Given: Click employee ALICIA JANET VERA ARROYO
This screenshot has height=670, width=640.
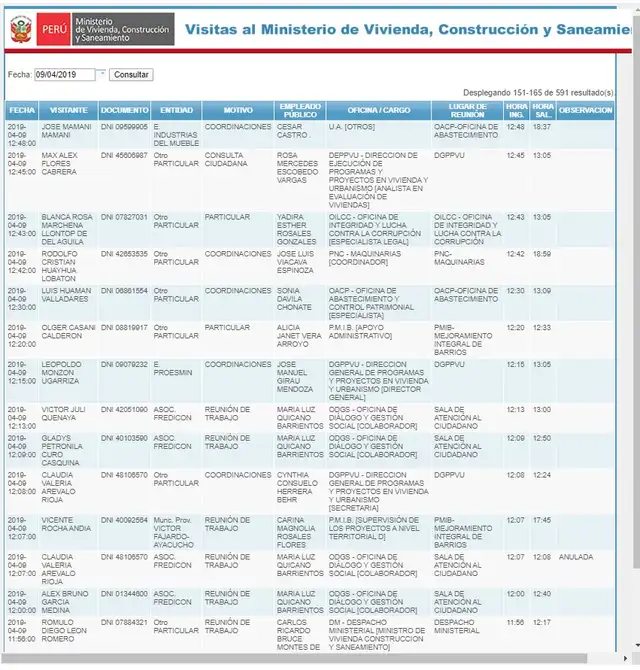Looking at the screenshot, I should coord(299,336).
